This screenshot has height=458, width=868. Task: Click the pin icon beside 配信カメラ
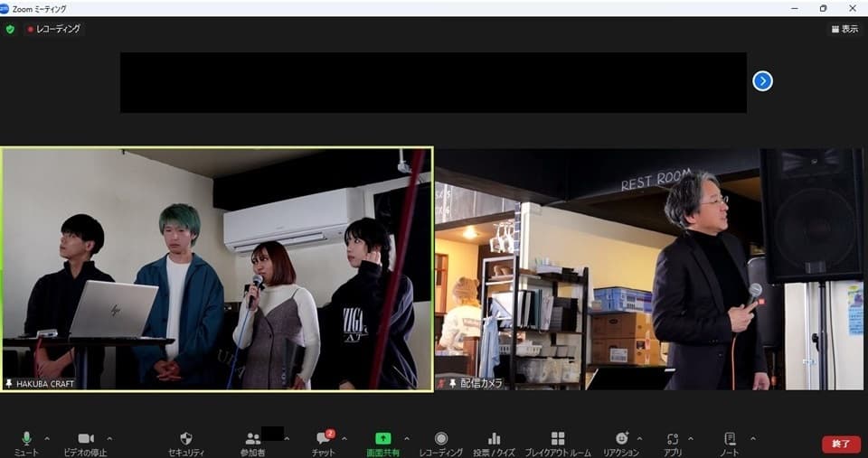(x=453, y=383)
